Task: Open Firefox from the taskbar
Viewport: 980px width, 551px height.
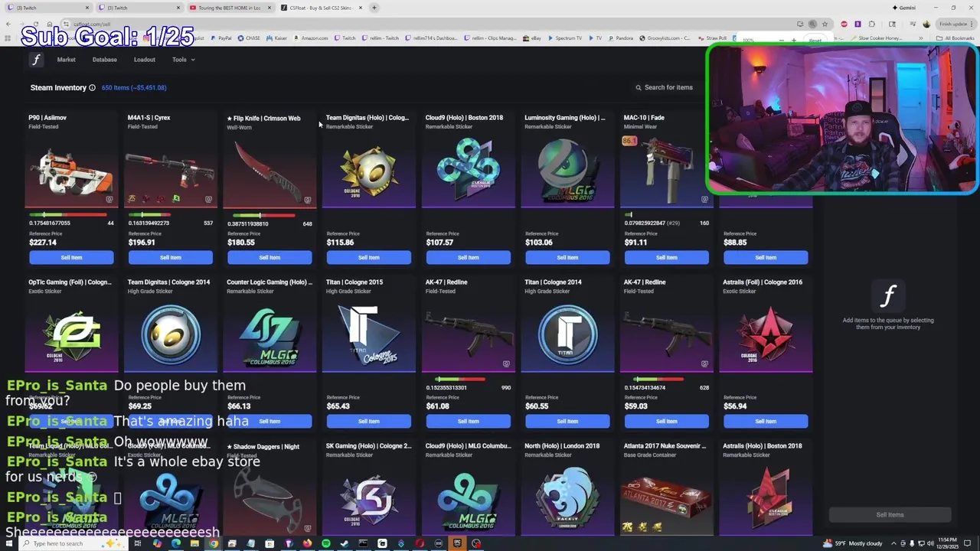Action: pyautogui.click(x=307, y=543)
